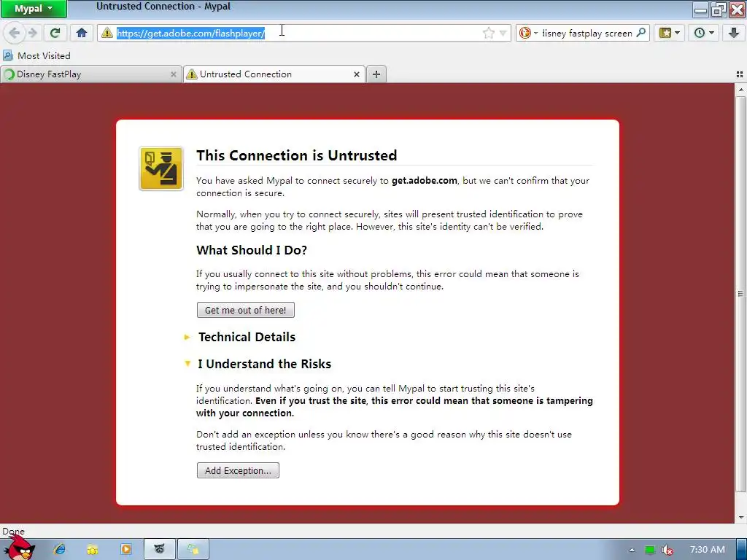Click the warning triangle site identity icon
Viewport: 747px width, 560px height.
(x=107, y=33)
